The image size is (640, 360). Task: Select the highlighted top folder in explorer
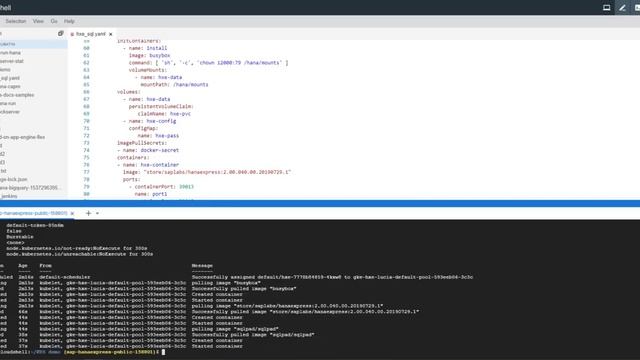click(x=33, y=44)
